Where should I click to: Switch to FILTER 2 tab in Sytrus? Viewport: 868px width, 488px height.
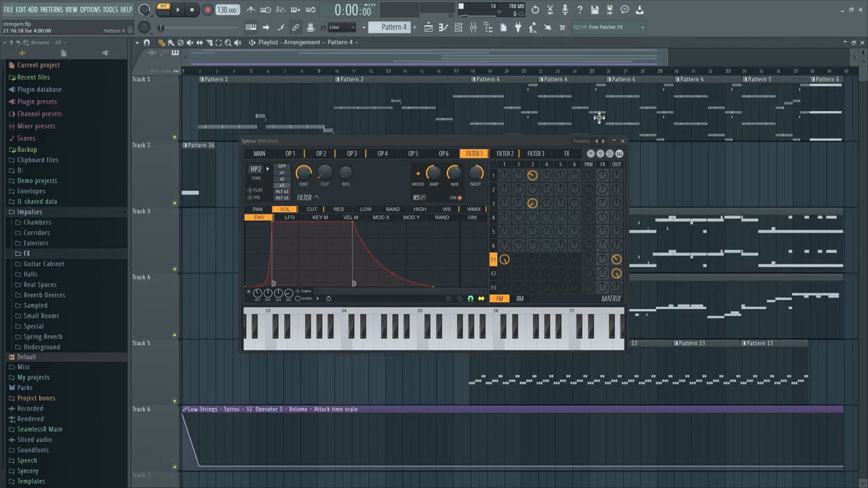tap(505, 153)
